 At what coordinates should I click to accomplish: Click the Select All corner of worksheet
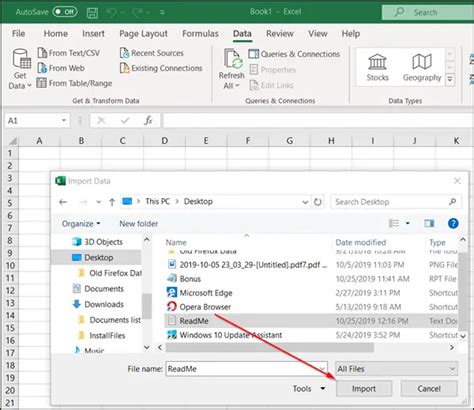12,141
